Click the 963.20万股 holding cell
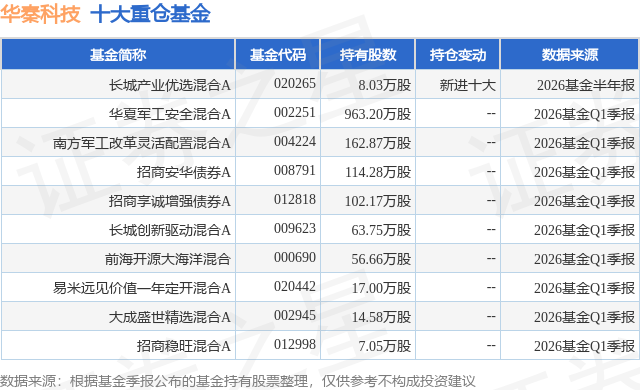This screenshot has width=640, height=390. click(378, 114)
